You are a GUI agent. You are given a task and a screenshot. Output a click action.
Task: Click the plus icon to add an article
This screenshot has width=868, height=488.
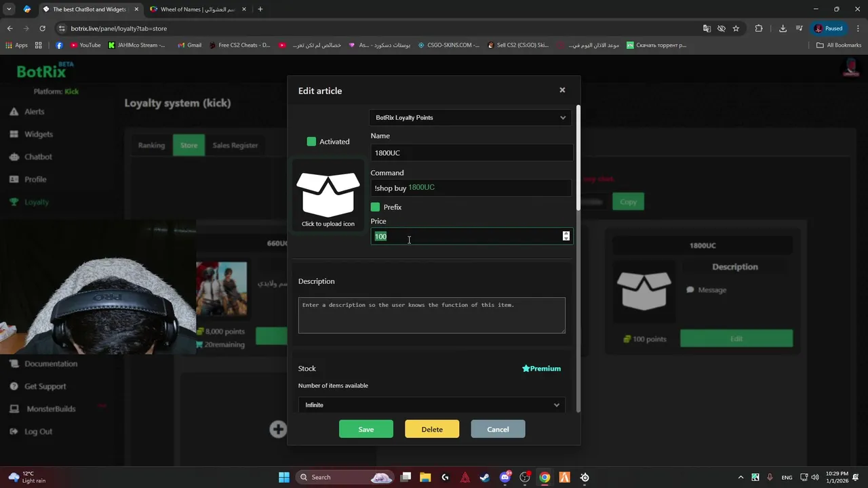coord(278,429)
